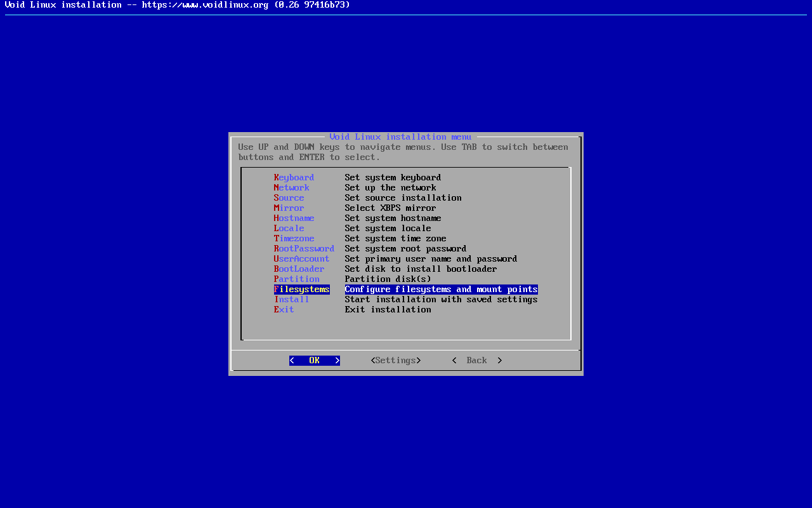Viewport: 812px width, 508px height.
Task: Click 'Set system time zone' description
Action: [396, 239]
